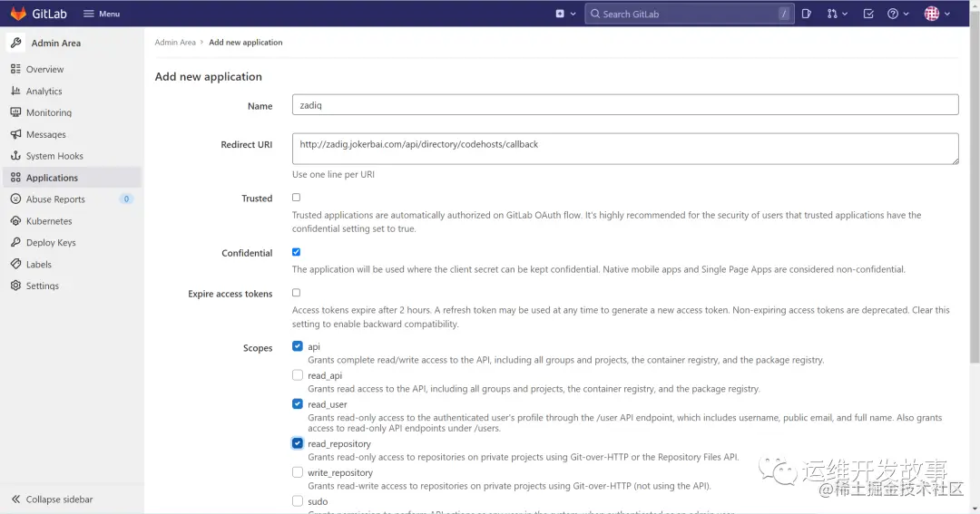
Task: Enable the Trusted checkbox
Action: pos(296,198)
